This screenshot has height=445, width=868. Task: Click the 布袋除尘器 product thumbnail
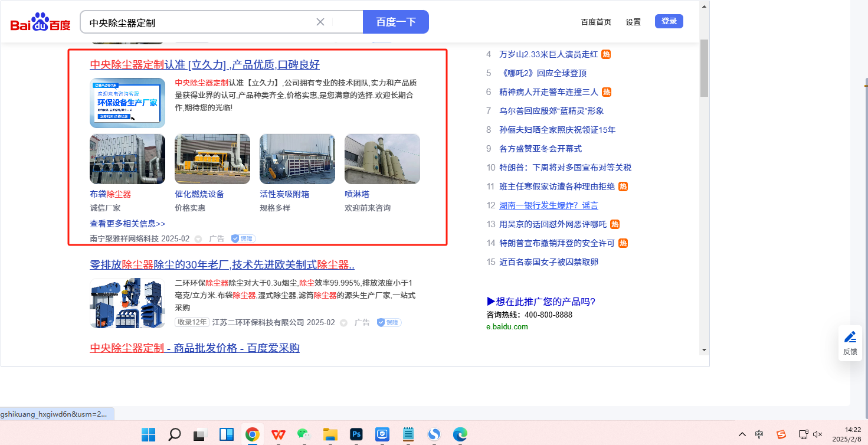127,159
